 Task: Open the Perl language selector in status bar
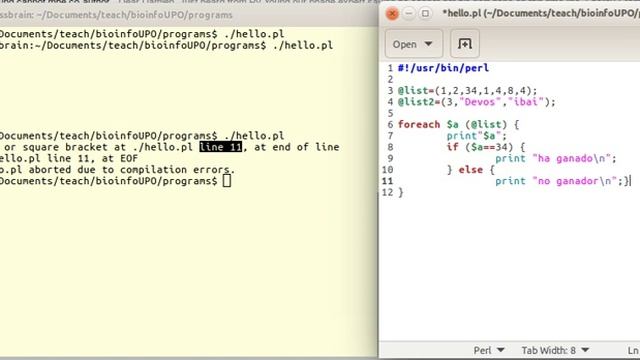tap(489, 350)
